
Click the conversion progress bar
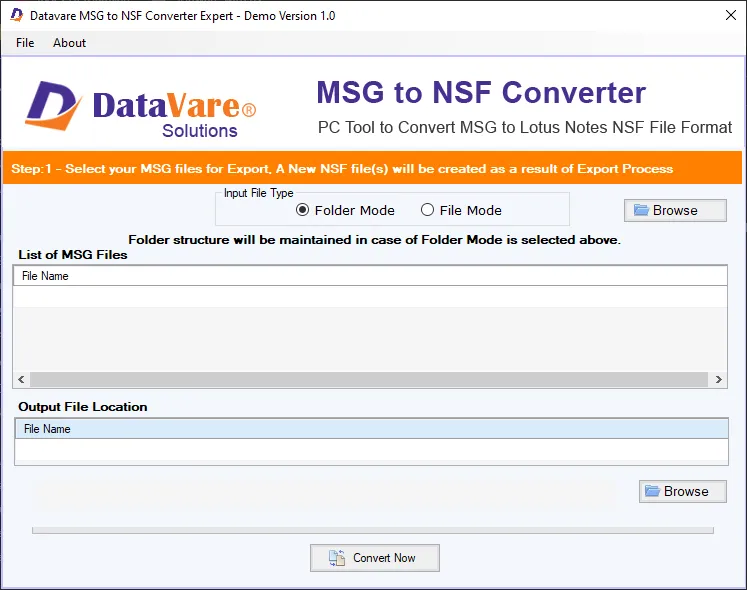pos(373,530)
